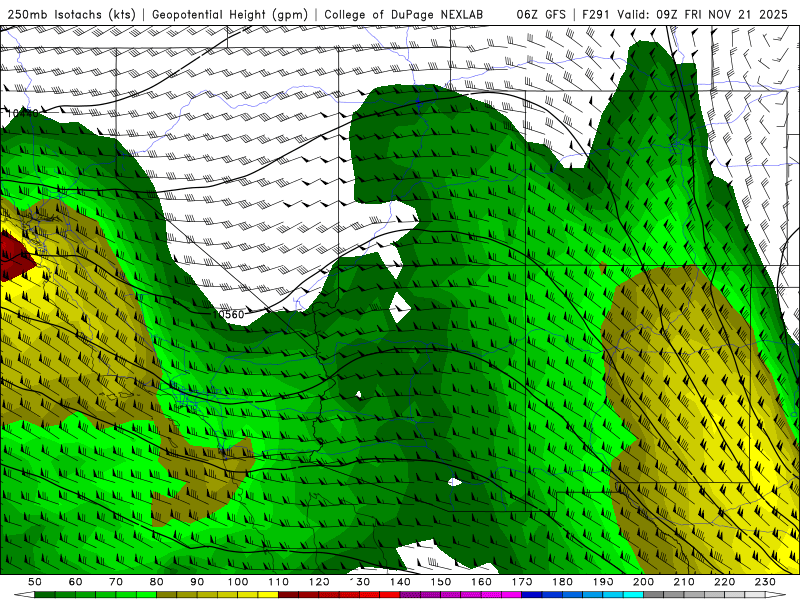Viewport: 800px width, 600px height.
Task: Click the 200 value on the legend scale
Action: [x=643, y=582]
